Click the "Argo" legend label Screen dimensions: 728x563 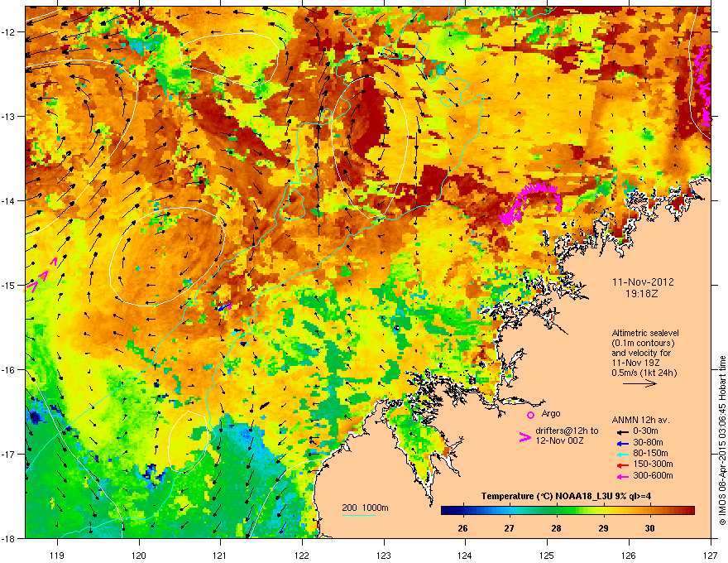click(x=551, y=413)
